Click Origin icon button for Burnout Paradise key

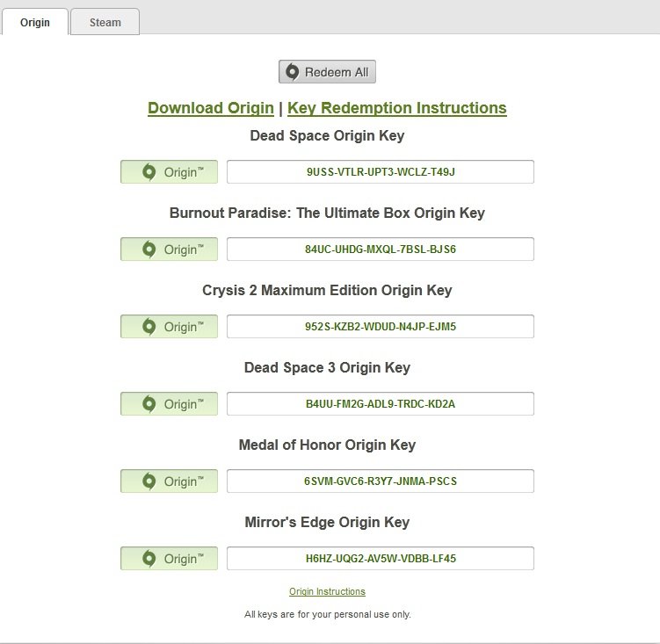pyautogui.click(x=169, y=250)
